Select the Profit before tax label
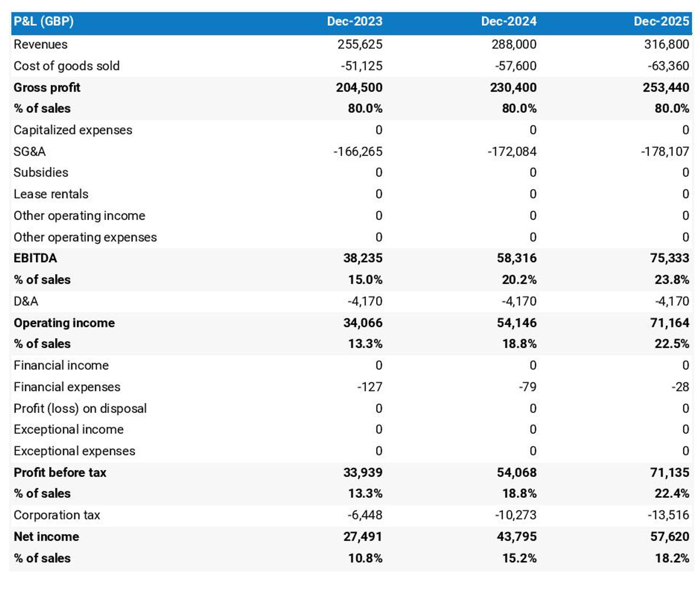This screenshot has width=700, height=590. pos(60,473)
